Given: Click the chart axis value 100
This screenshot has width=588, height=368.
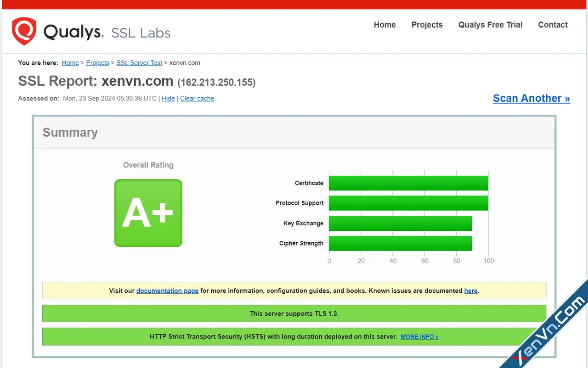Looking at the screenshot, I should [x=489, y=261].
